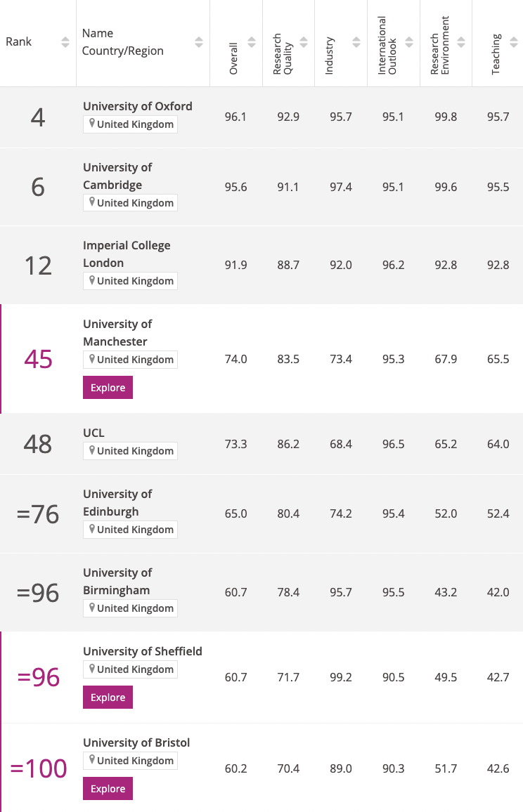Sort table by Rank column arrows

(65, 42)
